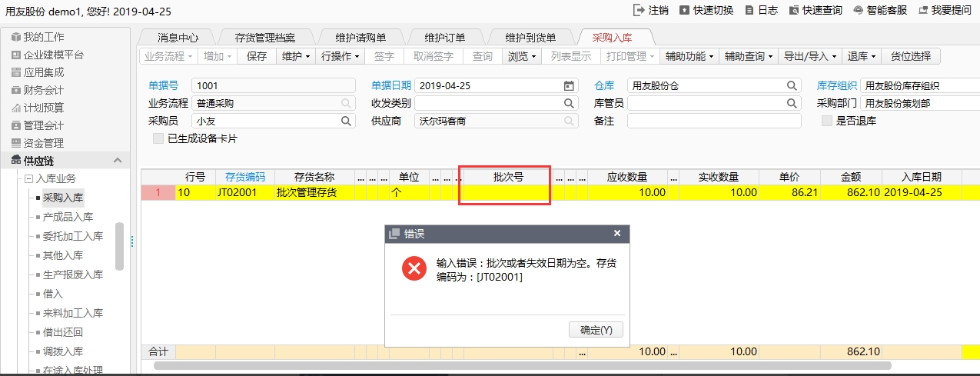Click the 单据号 input field
Viewport: 980px width, 376px height.
tap(273, 85)
